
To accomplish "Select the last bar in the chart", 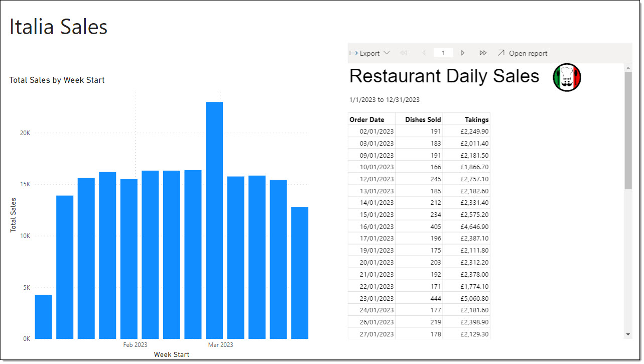I will point(300,273).
